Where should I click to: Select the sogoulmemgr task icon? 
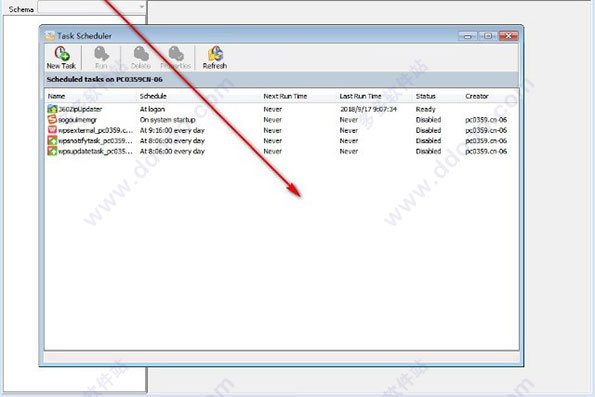click(x=52, y=120)
